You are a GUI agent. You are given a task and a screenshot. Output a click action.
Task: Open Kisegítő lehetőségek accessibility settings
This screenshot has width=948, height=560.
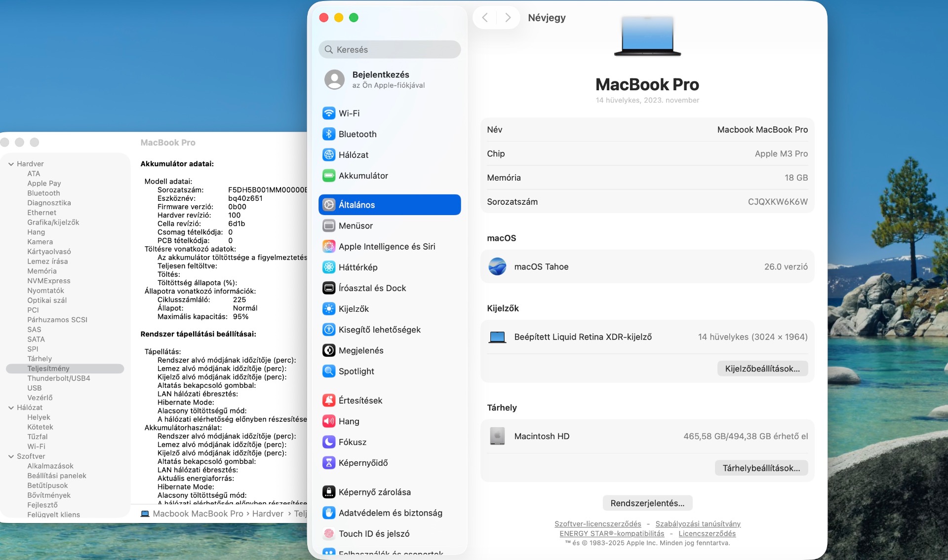pyautogui.click(x=390, y=329)
